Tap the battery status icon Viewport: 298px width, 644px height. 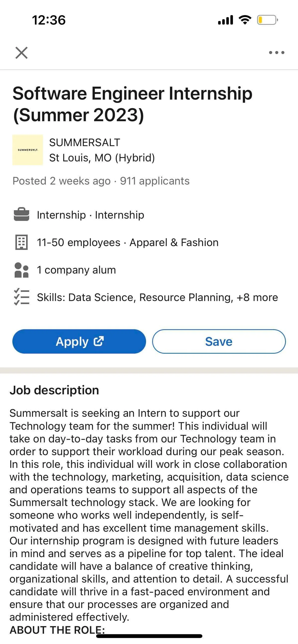(x=267, y=20)
